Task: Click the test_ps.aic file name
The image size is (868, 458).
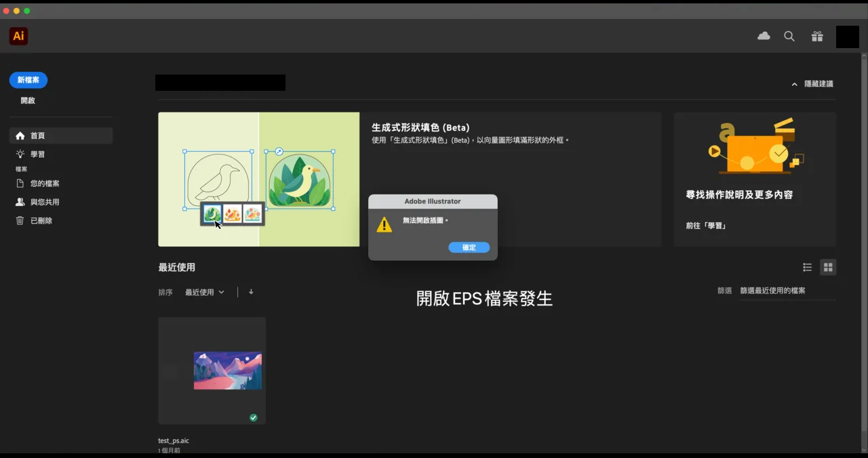Action: tap(174, 441)
